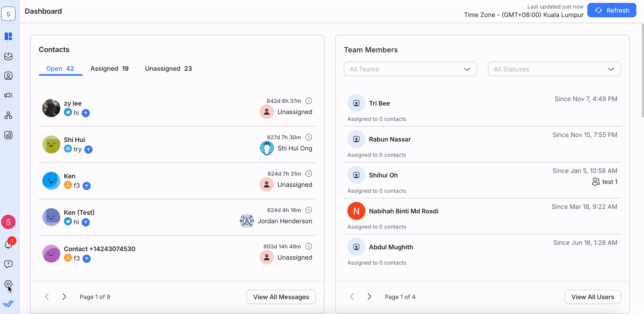Screen dimensions: 644x314
Task: Expand the All Teams dropdown
Action: [410, 69]
